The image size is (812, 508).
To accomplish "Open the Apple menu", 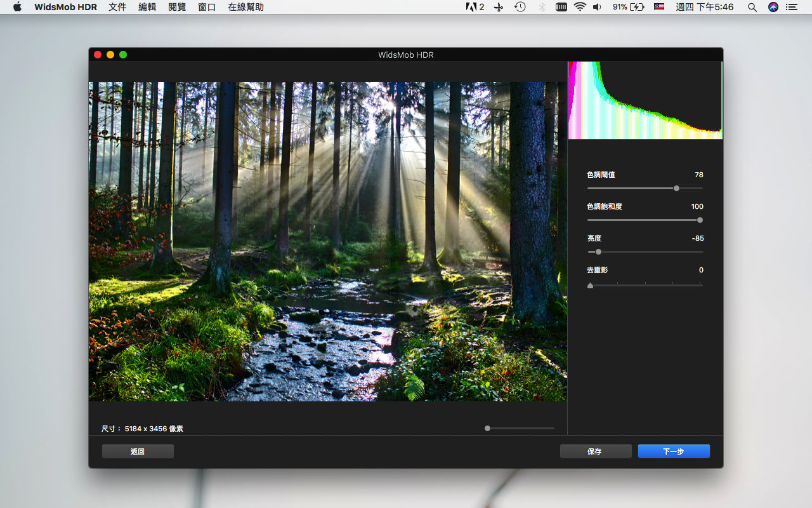I will [17, 7].
